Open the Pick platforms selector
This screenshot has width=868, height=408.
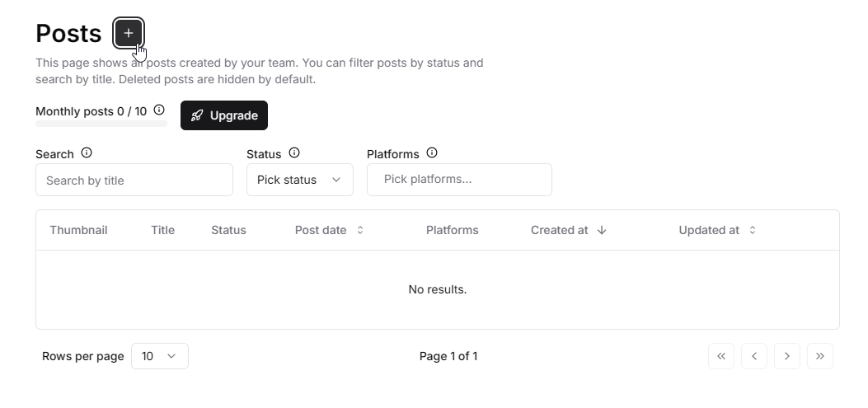(459, 180)
